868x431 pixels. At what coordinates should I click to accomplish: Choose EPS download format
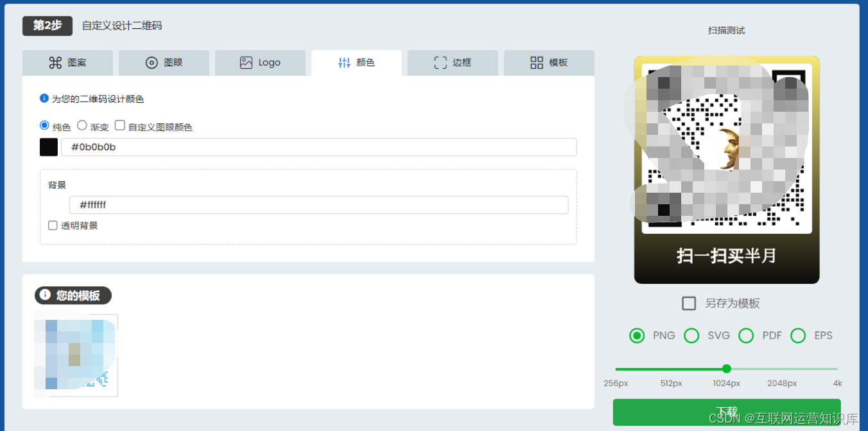pos(798,335)
